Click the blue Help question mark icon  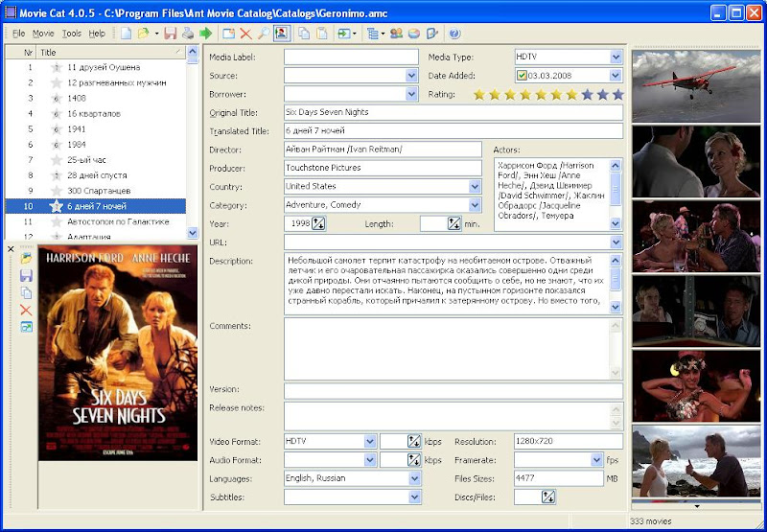[454, 34]
